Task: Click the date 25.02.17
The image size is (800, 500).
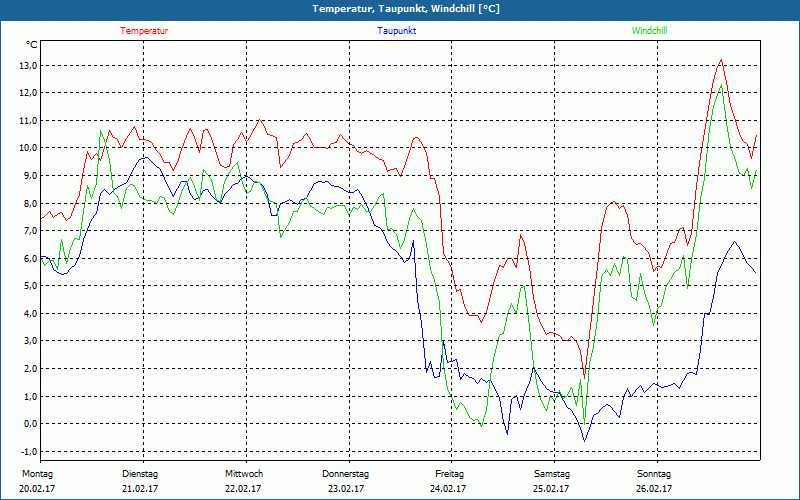Action: (551, 489)
